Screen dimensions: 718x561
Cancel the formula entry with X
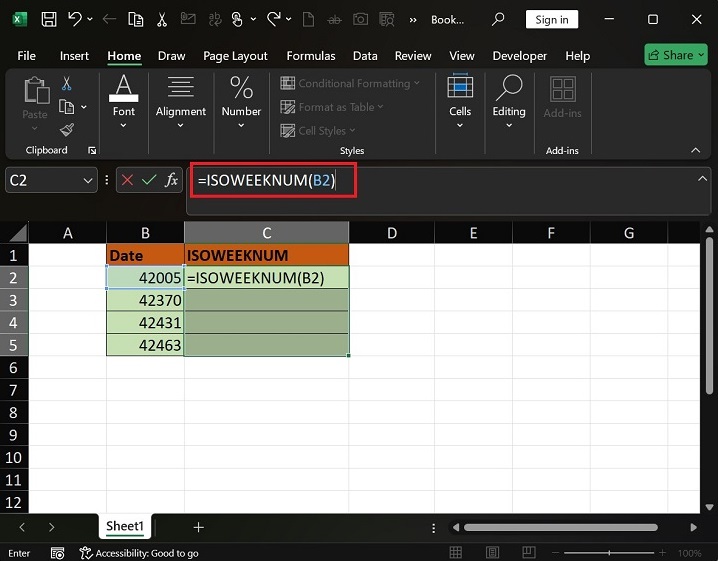coord(127,180)
